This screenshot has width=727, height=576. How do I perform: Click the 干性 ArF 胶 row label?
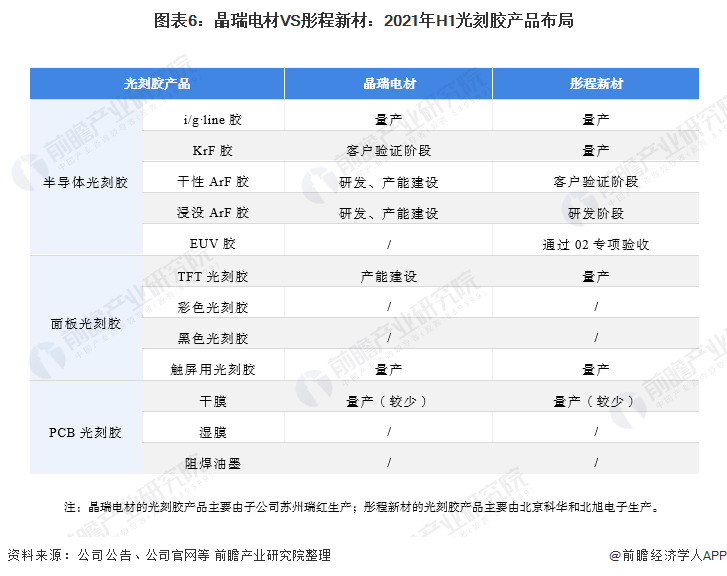pyautogui.click(x=213, y=181)
